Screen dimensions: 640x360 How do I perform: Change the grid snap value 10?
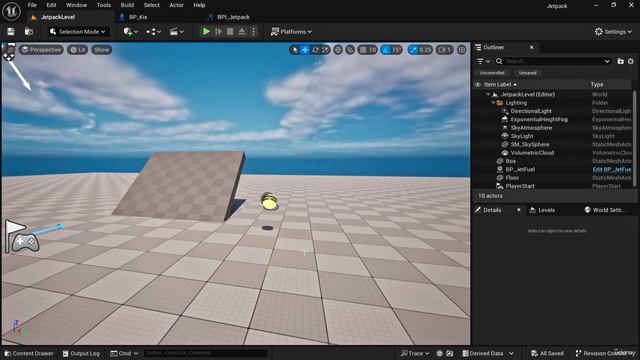[373, 50]
